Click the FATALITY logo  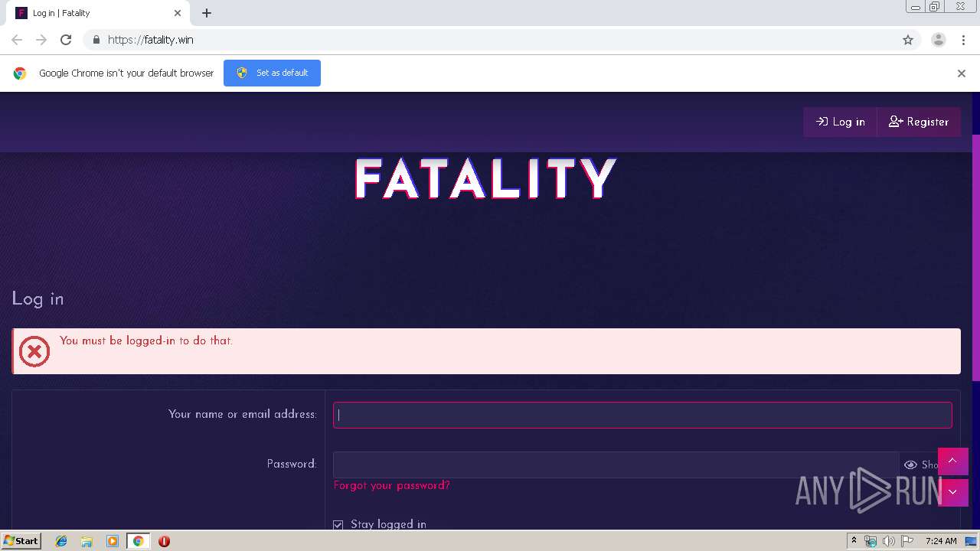pyautogui.click(x=485, y=178)
